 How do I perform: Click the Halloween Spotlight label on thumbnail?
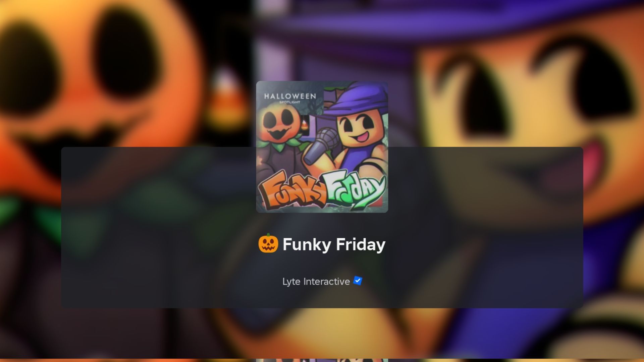click(290, 98)
